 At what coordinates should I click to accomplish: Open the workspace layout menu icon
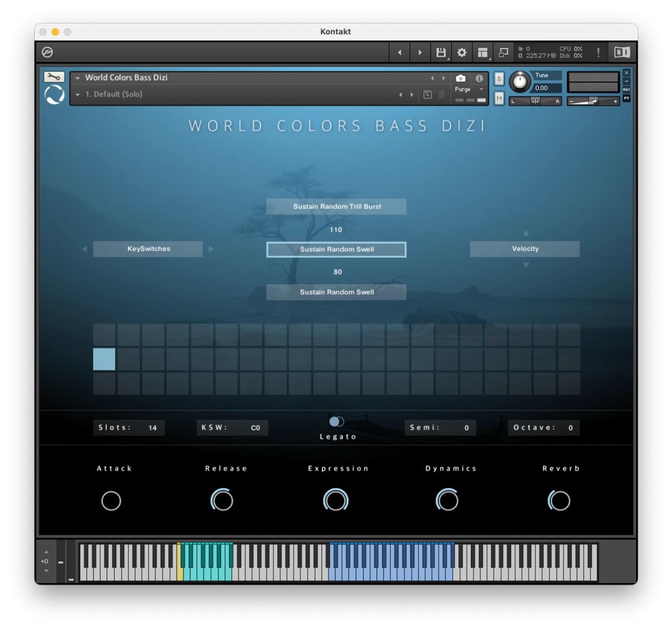coord(483,52)
